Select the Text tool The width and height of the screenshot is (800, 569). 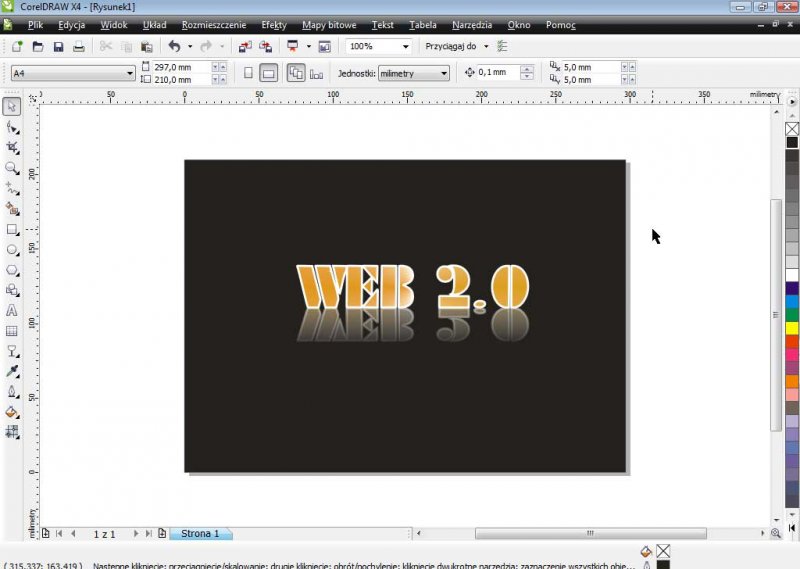(x=12, y=310)
